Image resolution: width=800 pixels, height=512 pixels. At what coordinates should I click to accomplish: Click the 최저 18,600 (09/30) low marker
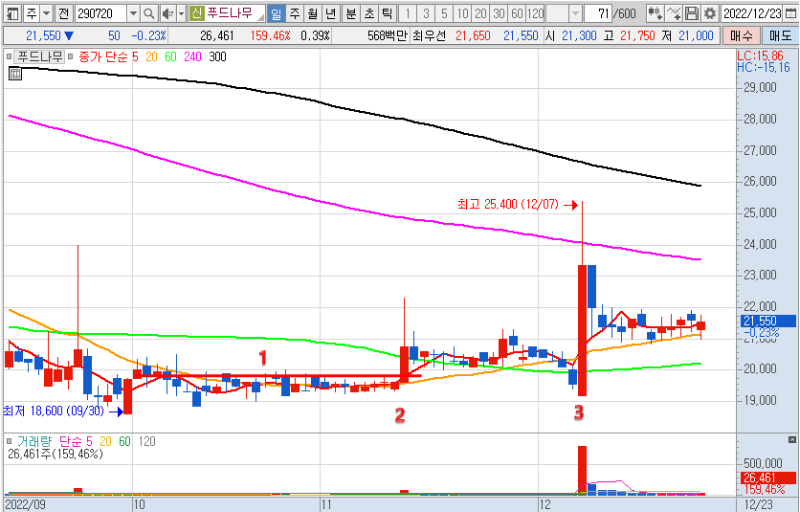coord(63,411)
